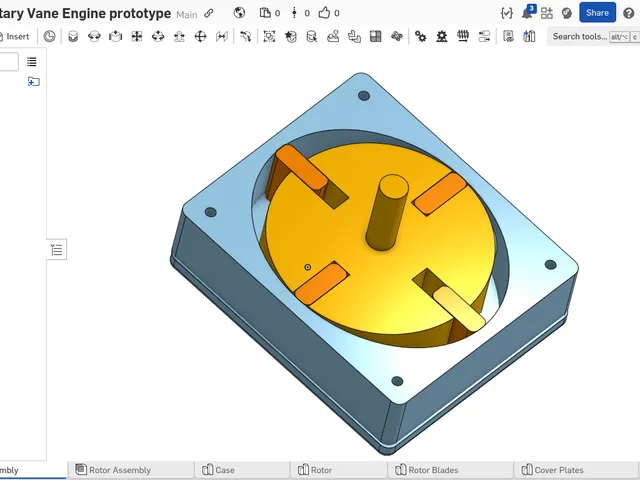
Task: Open notifications bell with 3 badge
Action: coord(527,12)
